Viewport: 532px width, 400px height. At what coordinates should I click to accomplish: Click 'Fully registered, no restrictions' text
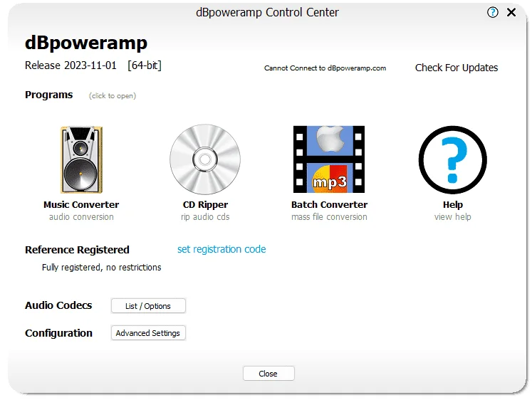pyautogui.click(x=101, y=268)
